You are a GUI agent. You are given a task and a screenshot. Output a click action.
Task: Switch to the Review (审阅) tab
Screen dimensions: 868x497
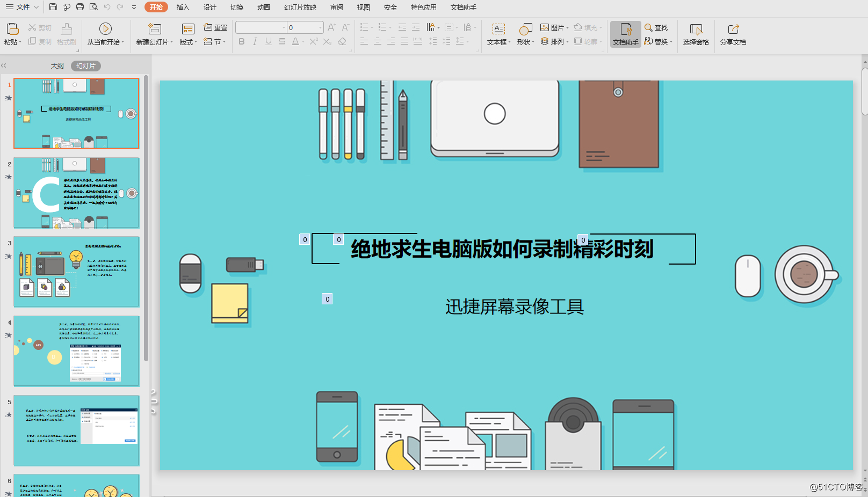pos(337,7)
